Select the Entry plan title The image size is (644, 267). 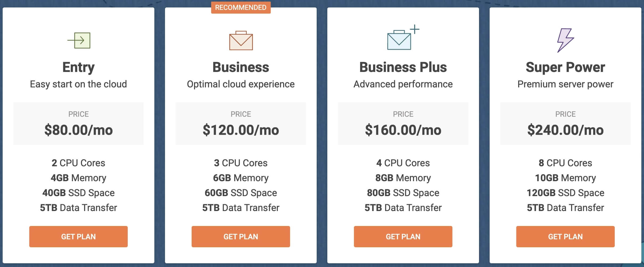point(79,67)
